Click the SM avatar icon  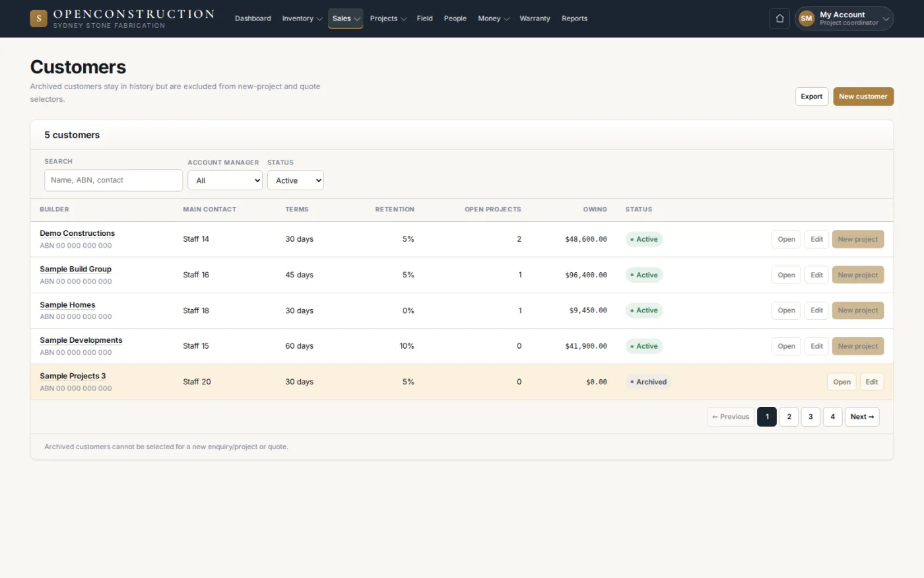click(x=807, y=18)
